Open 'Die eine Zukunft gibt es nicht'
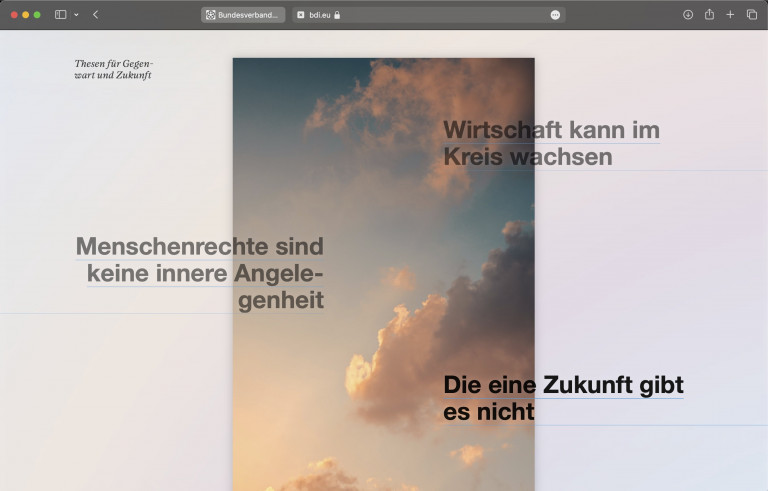Image resolution: width=768 pixels, height=491 pixels. (x=562, y=397)
